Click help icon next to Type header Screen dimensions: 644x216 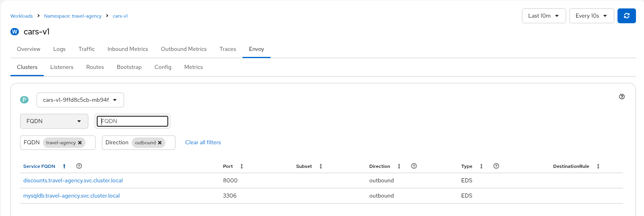pos(496,166)
